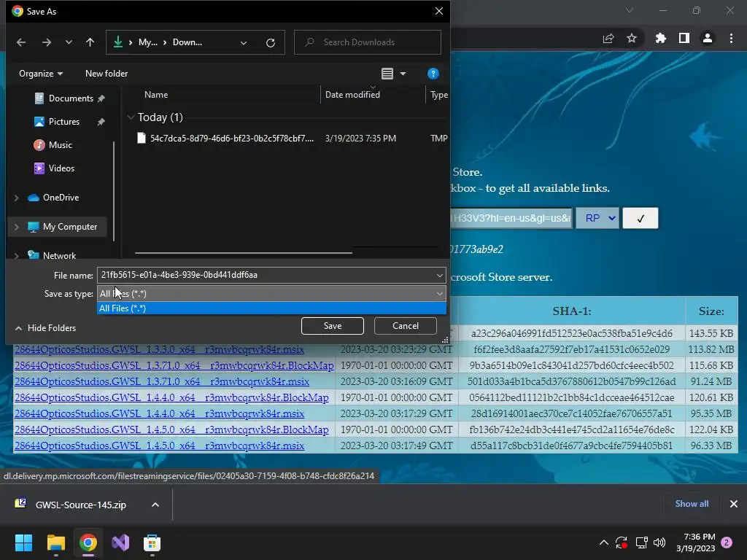Choose All Files (*.*) option in list
747x560 pixels.
click(271, 308)
